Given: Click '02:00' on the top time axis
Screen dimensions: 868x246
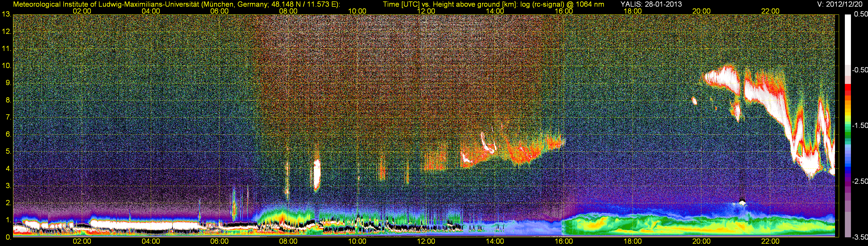Looking at the screenshot, I should (x=82, y=11).
